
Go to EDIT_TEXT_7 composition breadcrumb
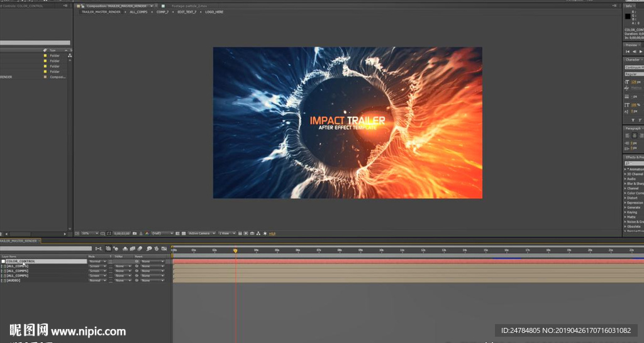point(187,12)
